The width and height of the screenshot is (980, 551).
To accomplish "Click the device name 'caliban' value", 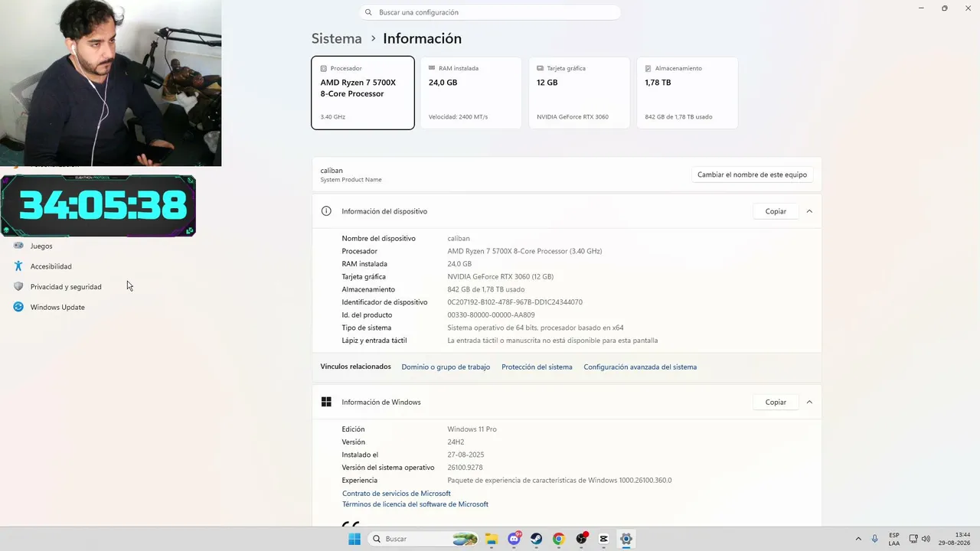I will 459,239.
